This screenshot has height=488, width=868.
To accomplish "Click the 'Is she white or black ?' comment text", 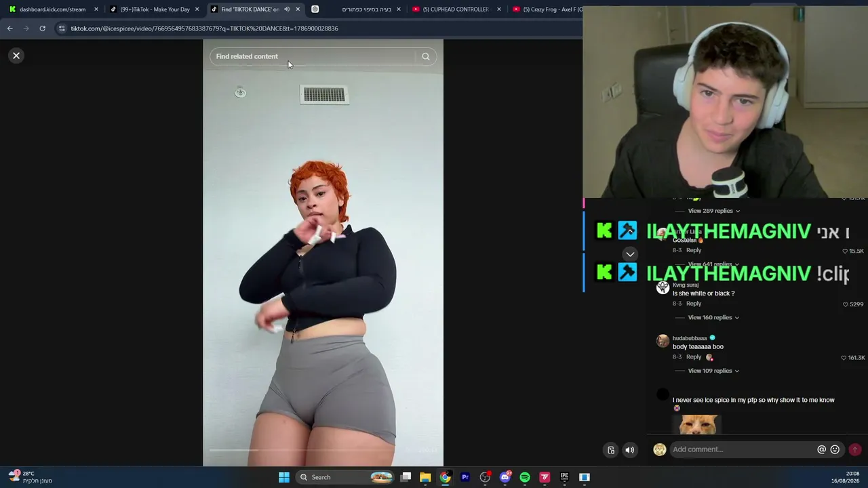I will coord(703,293).
